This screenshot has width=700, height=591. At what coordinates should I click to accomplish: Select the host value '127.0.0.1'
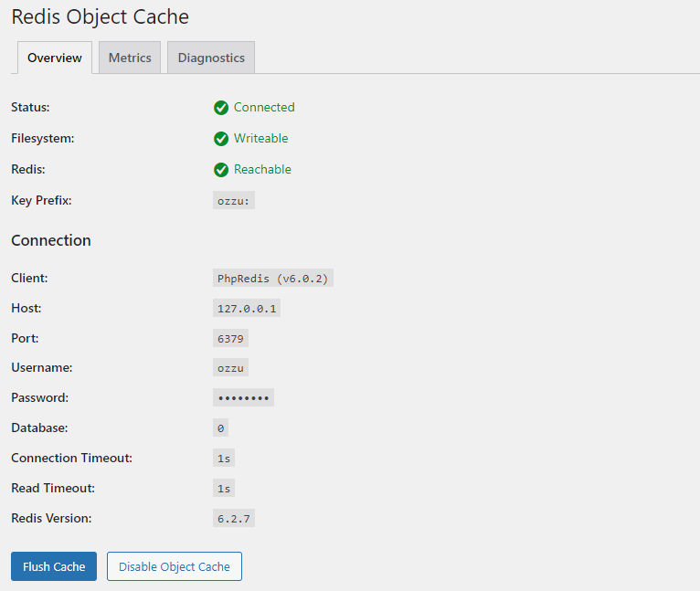point(247,309)
